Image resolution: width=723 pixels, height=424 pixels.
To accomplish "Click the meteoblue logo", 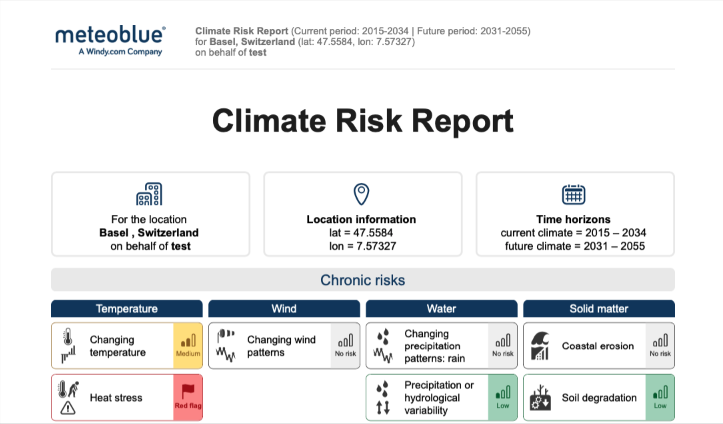I will [110, 40].
